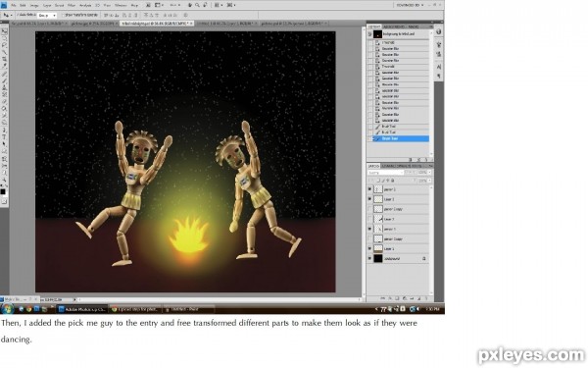This screenshot has height=368, width=588.
Task: Open the Chrome taskbar window button
Action: click(x=135, y=309)
